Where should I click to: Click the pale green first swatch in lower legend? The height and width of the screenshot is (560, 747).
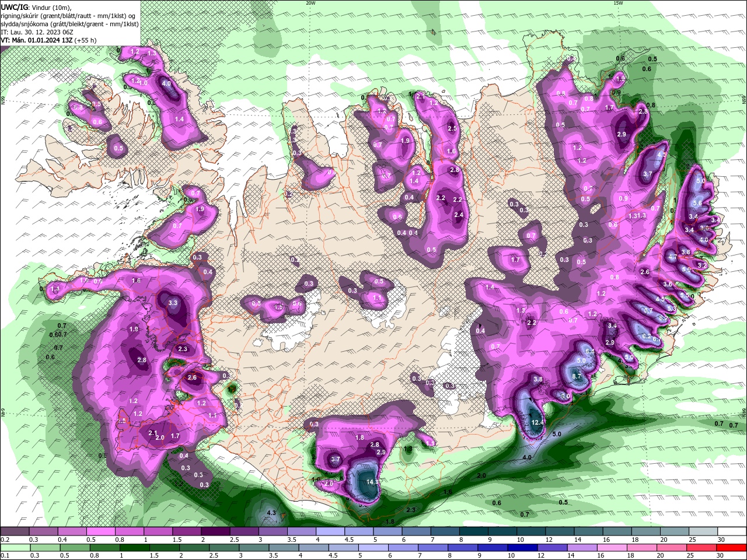[16, 547]
